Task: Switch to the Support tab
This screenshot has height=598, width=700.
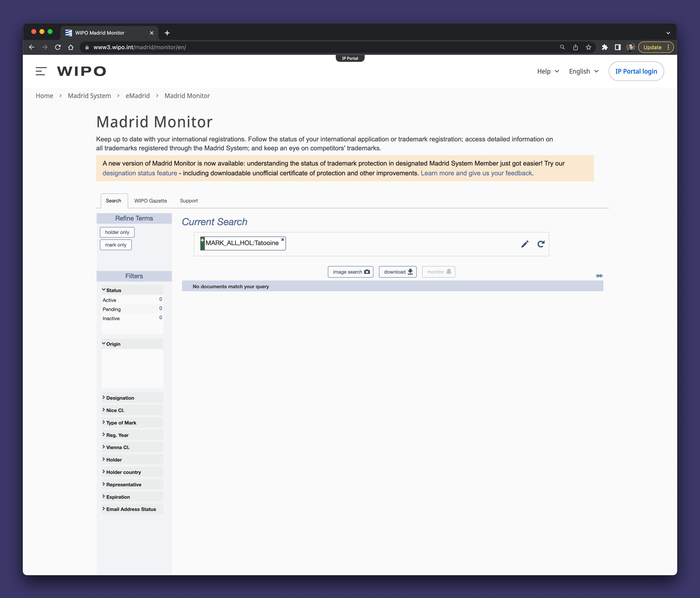Action: (189, 201)
